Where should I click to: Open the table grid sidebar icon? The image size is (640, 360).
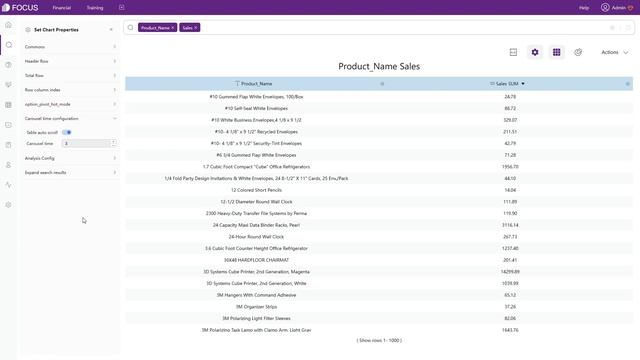[9, 105]
